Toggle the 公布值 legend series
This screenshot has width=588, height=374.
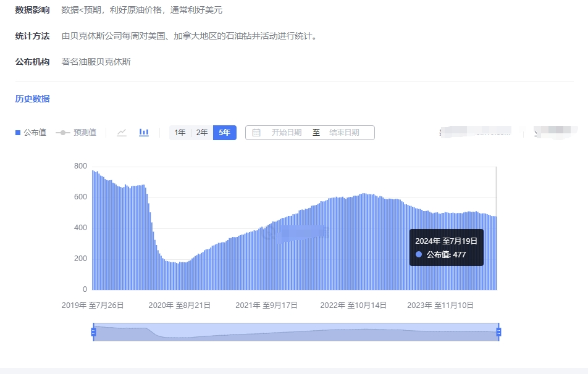(x=31, y=133)
